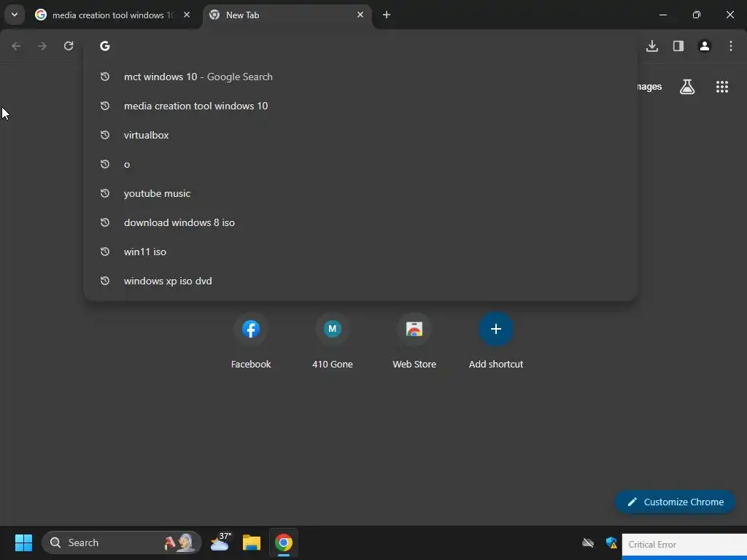Click the Add shortcut plus button
Image resolution: width=747 pixels, height=560 pixels.
[495, 329]
